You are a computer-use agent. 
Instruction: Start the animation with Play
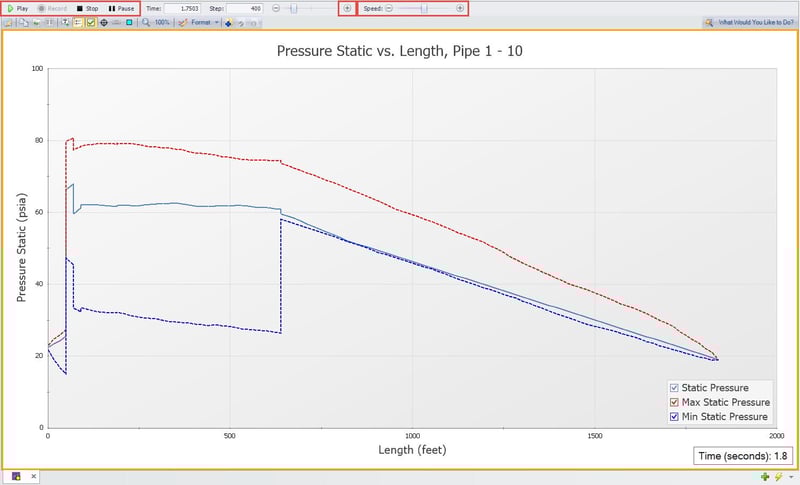click(x=18, y=8)
